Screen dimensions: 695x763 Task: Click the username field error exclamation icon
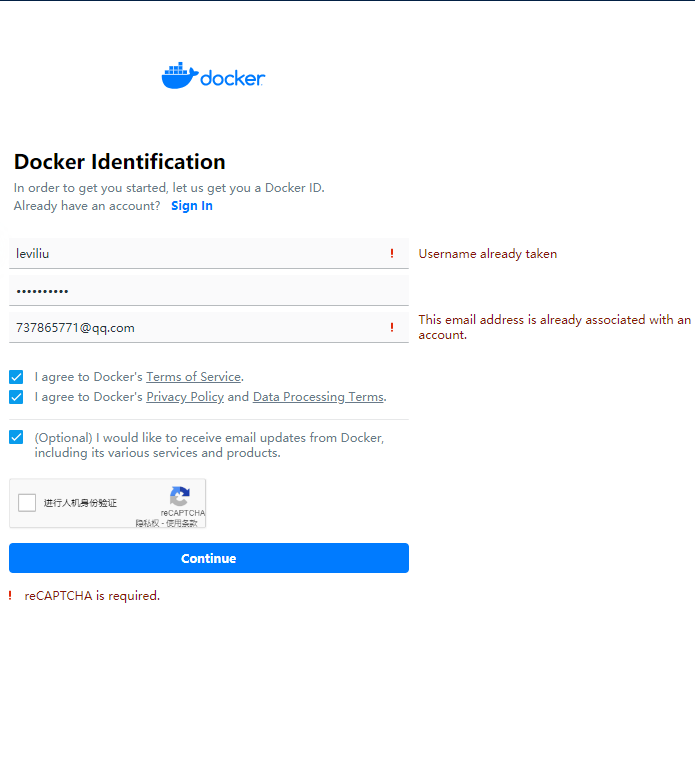tap(392, 254)
